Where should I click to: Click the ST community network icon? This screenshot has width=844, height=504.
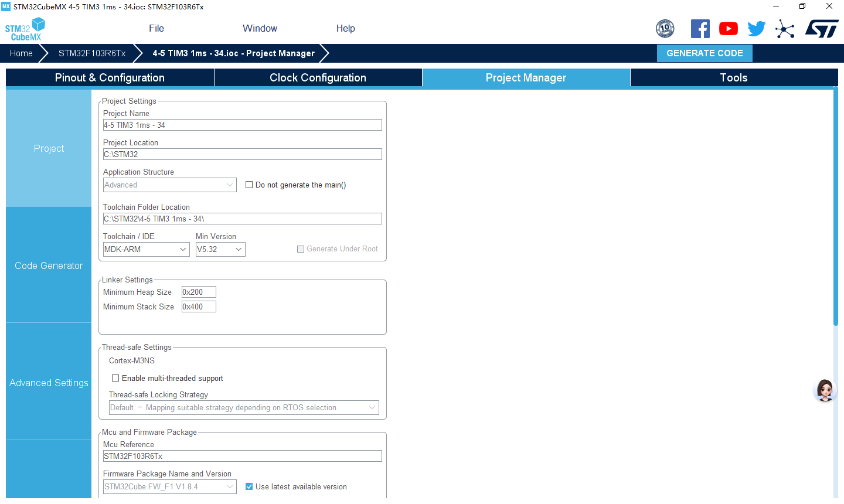[x=785, y=29]
